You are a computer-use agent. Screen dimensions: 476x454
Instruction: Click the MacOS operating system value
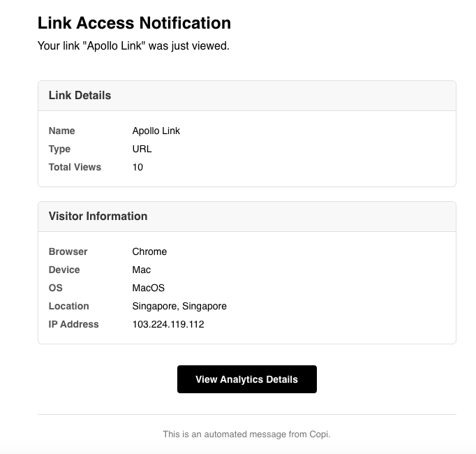pos(148,288)
